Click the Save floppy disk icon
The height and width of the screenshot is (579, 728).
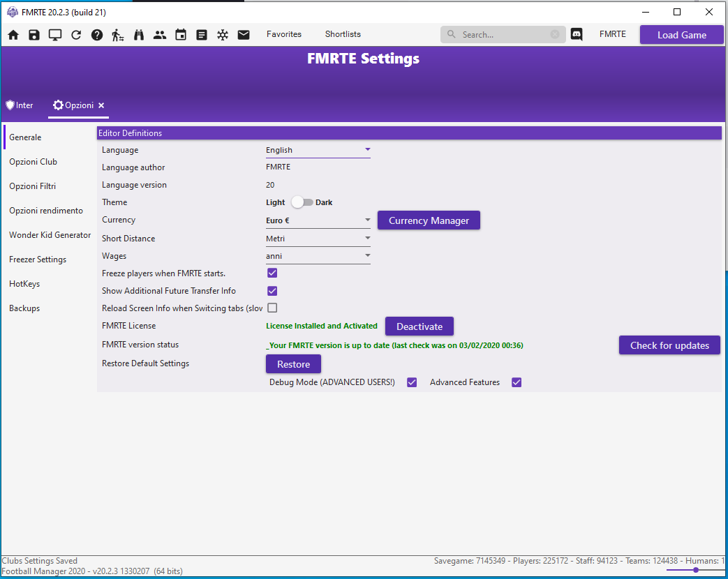click(34, 35)
